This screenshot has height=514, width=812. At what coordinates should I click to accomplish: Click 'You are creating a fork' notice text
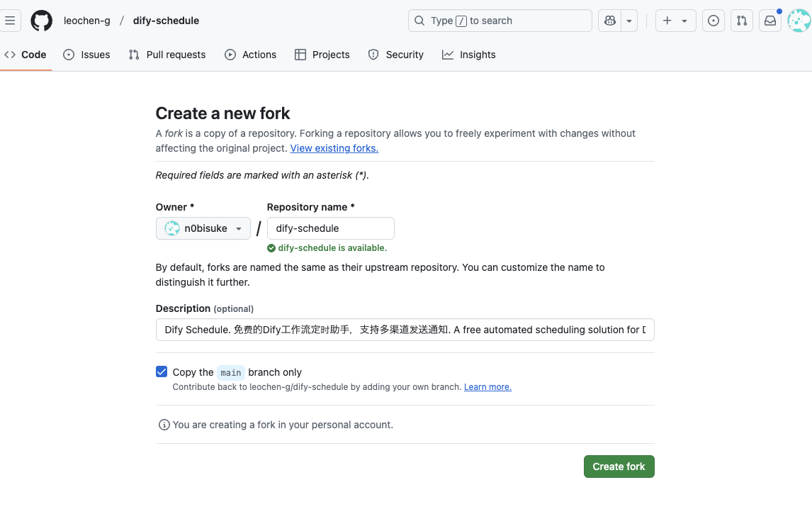coord(283,425)
